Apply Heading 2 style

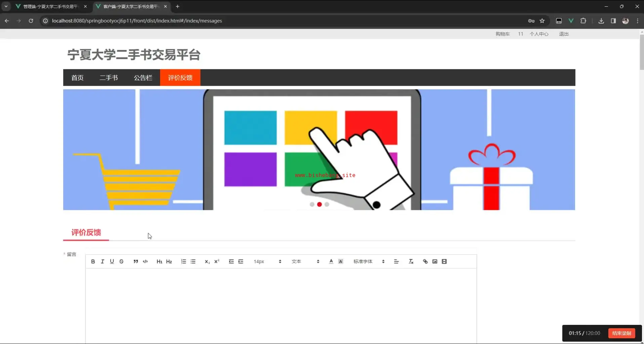169,261
